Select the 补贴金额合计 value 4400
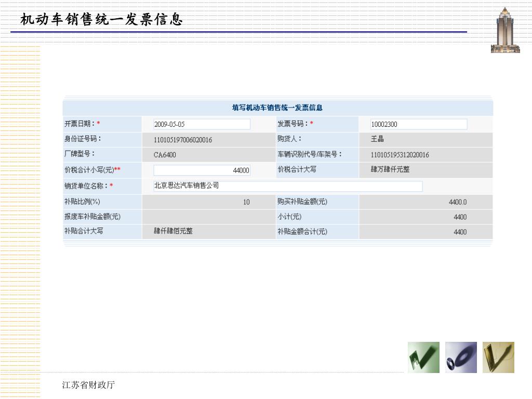 460,232
